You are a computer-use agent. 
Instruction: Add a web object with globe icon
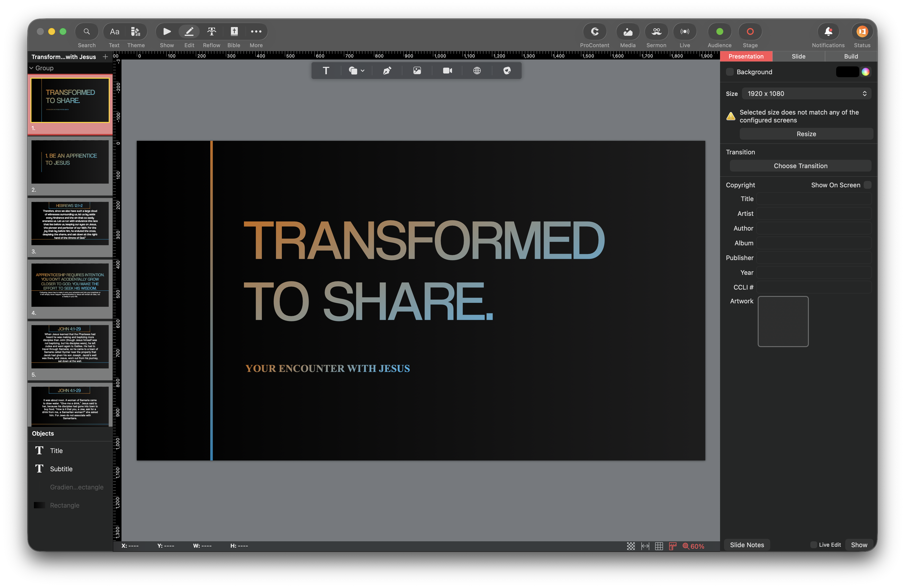(x=477, y=71)
